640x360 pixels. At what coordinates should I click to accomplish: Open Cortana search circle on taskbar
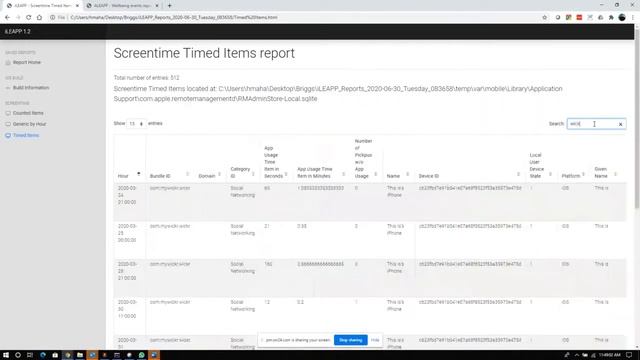pyautogui.click(x=18, y=355)
